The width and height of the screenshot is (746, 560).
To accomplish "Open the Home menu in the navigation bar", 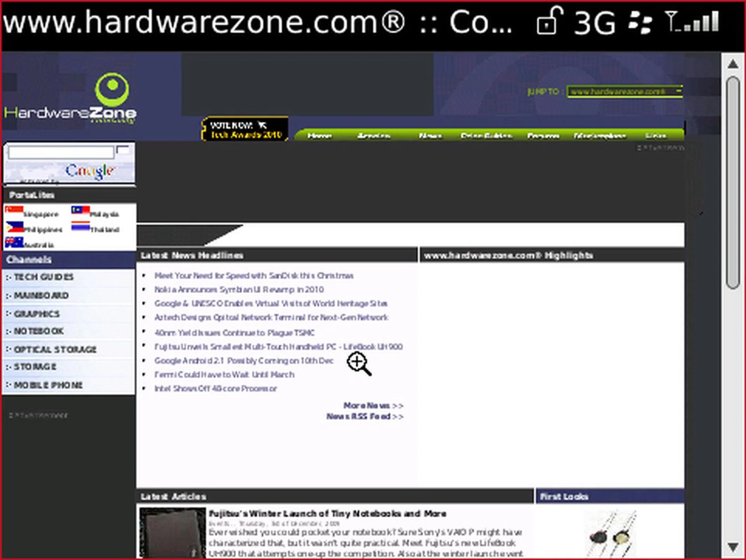I will pos(319,136).
